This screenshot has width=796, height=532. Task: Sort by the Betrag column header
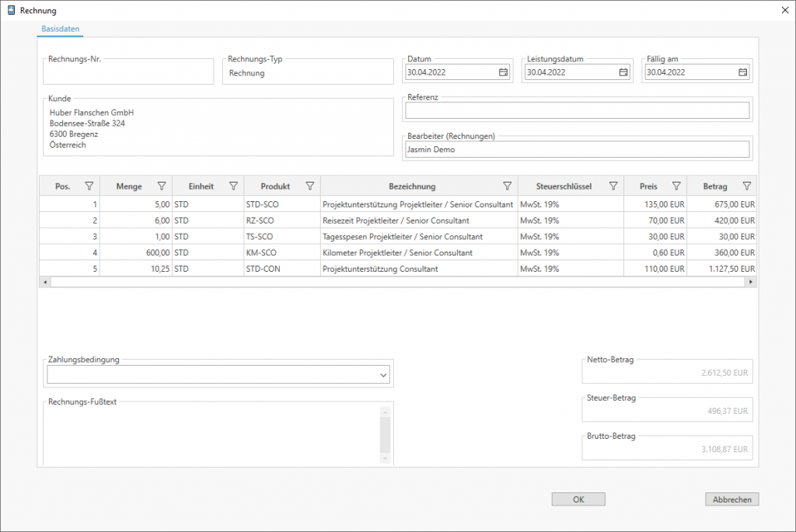click(x=715, y=186)
